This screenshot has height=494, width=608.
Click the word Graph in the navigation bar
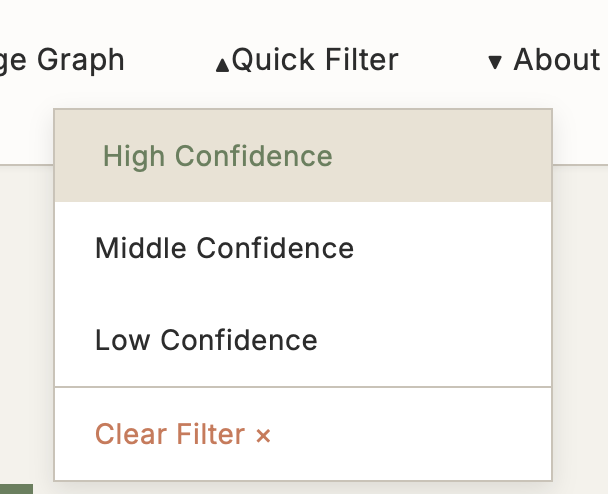[81, 60]
